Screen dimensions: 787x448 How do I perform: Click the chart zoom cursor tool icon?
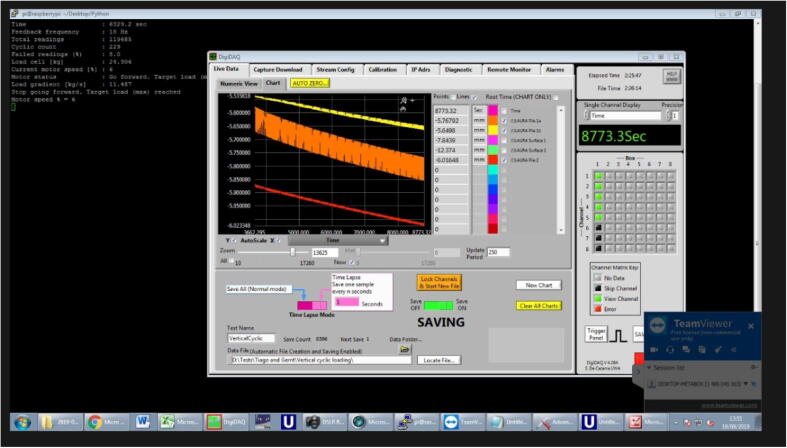coord(405,101)
